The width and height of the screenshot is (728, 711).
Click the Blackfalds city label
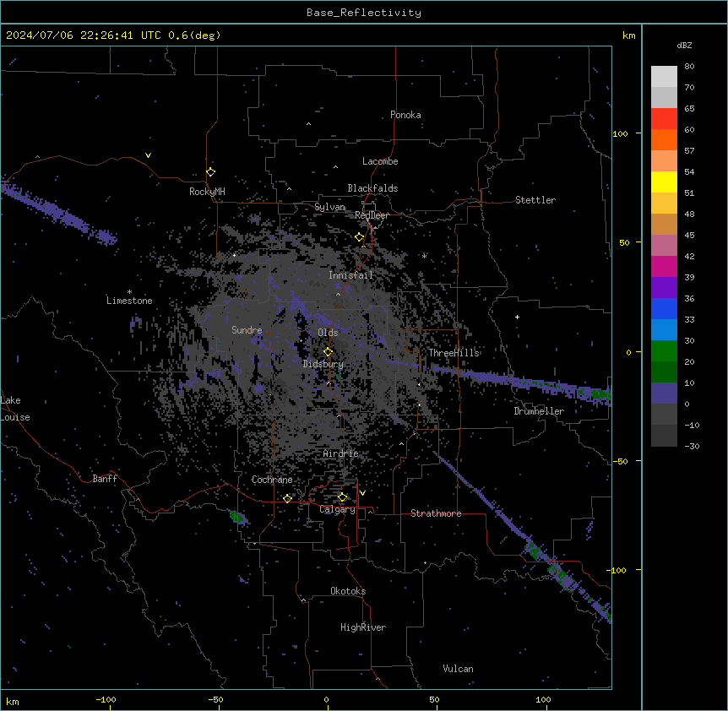click(372, 188)
